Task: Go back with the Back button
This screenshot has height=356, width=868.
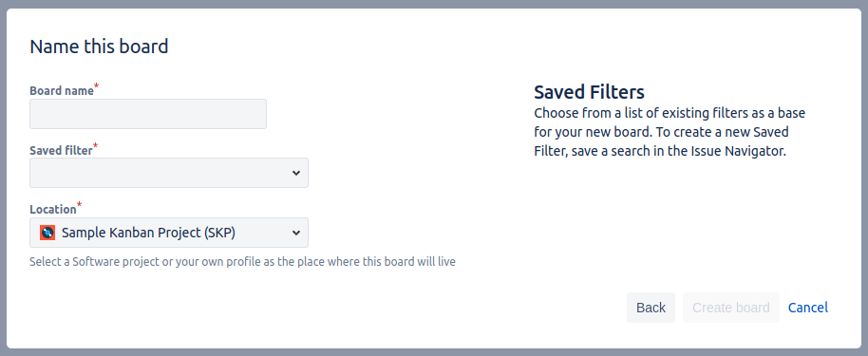Action: click(651, 308)
